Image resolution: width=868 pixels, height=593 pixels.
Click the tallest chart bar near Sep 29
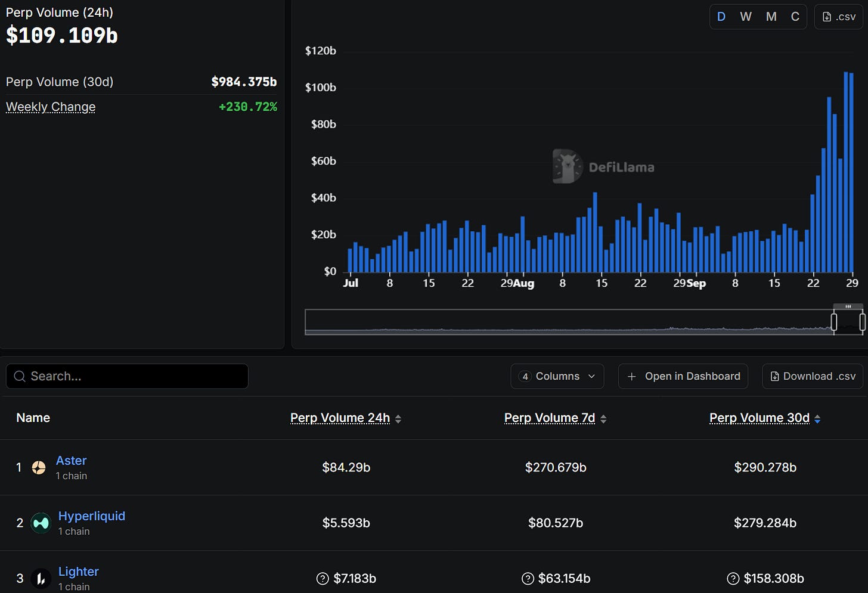(x=846, y=172)
